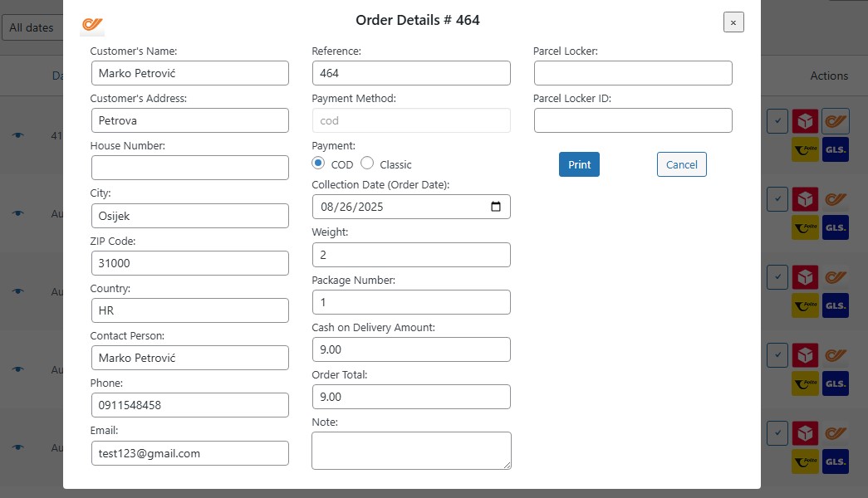Click the GLS icon in bottom row
This screenshot has height=498, width=868.
(x=836, y=461)
